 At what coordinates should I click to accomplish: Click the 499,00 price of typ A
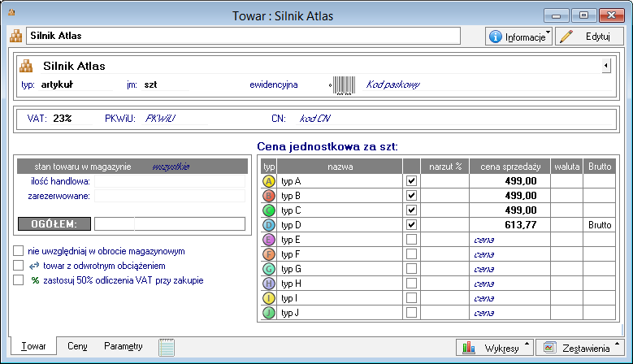(521, 181)
